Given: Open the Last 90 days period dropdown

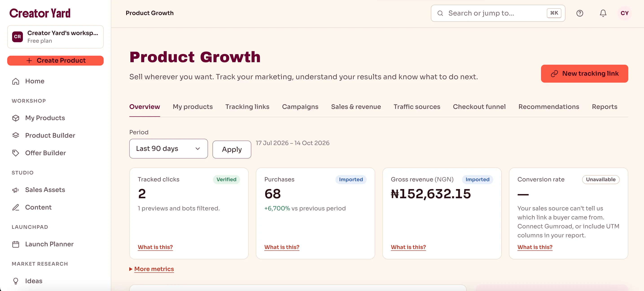Looking at the screenshot, I should 169,149.
